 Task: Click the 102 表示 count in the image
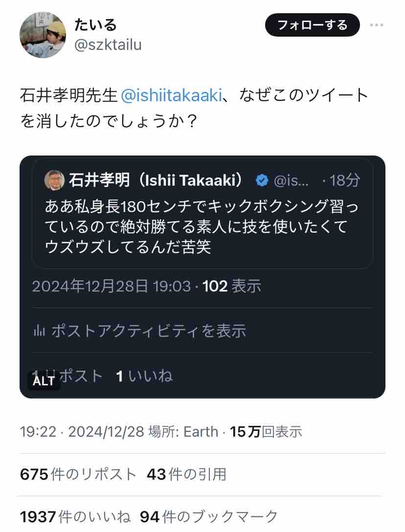pyautogui.click(x=231, y=286)
